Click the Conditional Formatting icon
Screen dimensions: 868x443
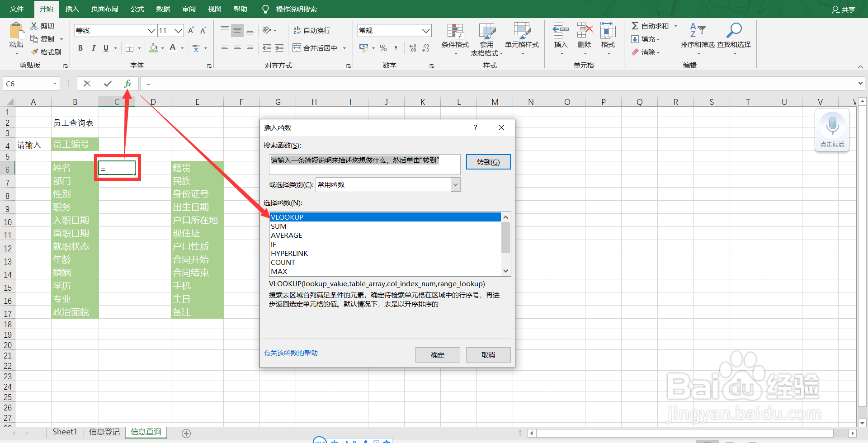click(x=455, y=38)
